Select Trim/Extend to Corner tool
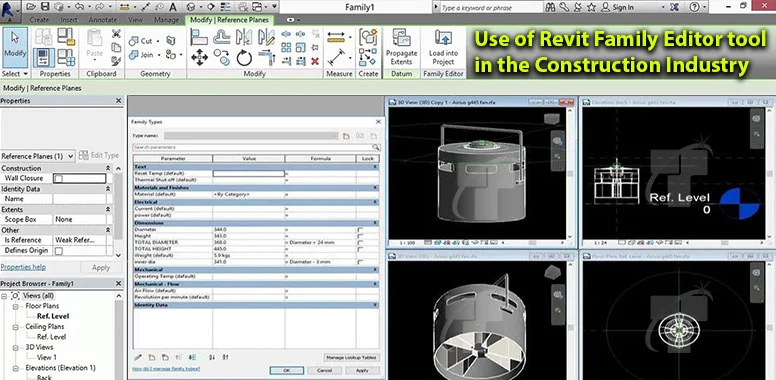The width and height of the screenshot is (776, 380). click(266, 57)
